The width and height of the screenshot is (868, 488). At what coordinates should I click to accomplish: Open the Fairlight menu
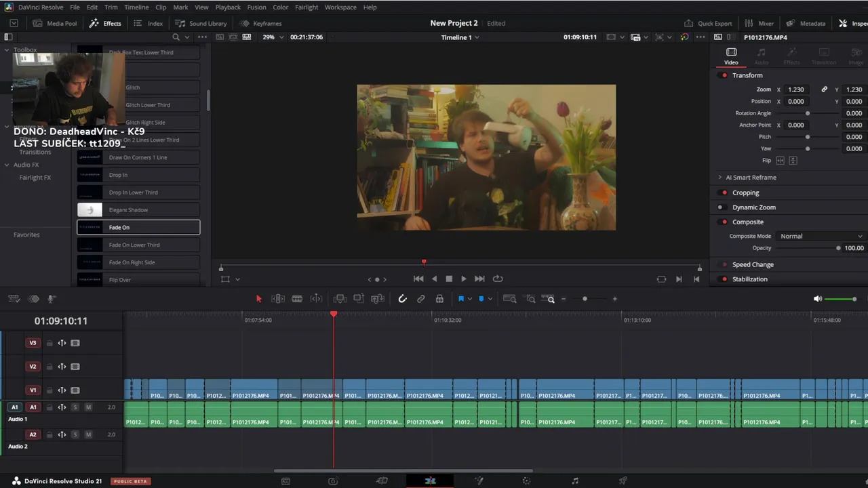[307, 7]
